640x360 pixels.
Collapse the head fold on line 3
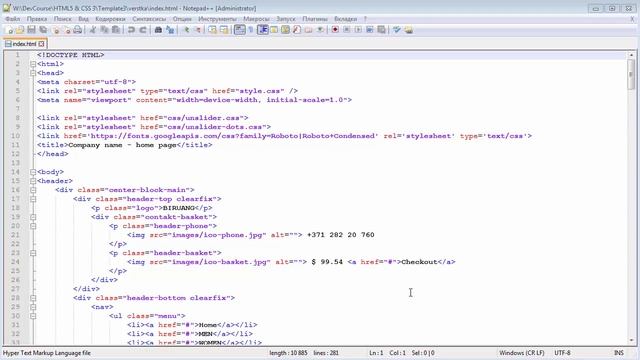pos(33,73)
